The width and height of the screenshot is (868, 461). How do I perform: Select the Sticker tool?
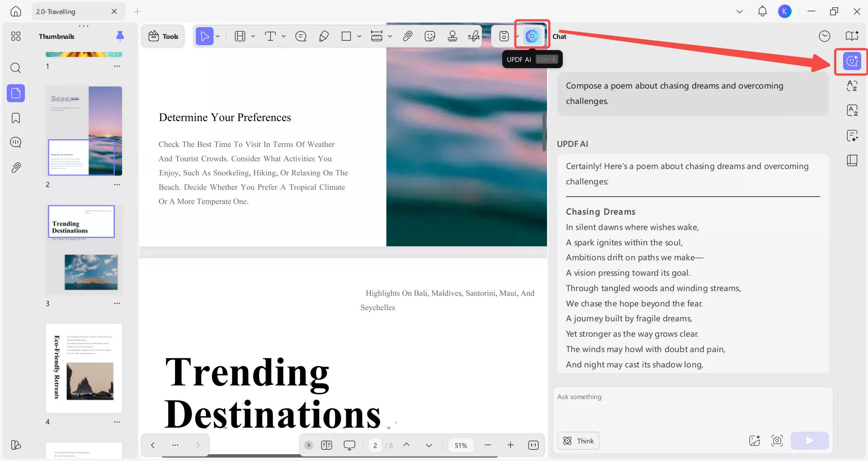coord(430,36)
